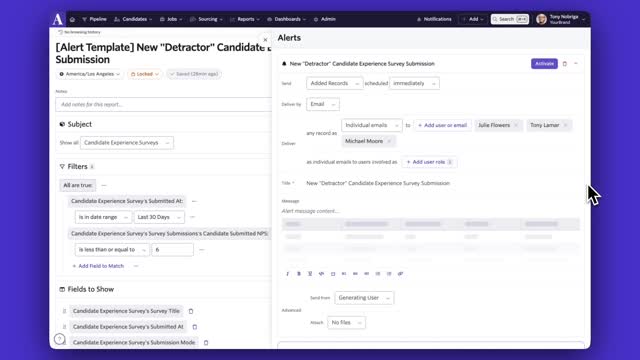
Task: Insert code formatting in message toolbar
Action: click(x=321, y=274)
